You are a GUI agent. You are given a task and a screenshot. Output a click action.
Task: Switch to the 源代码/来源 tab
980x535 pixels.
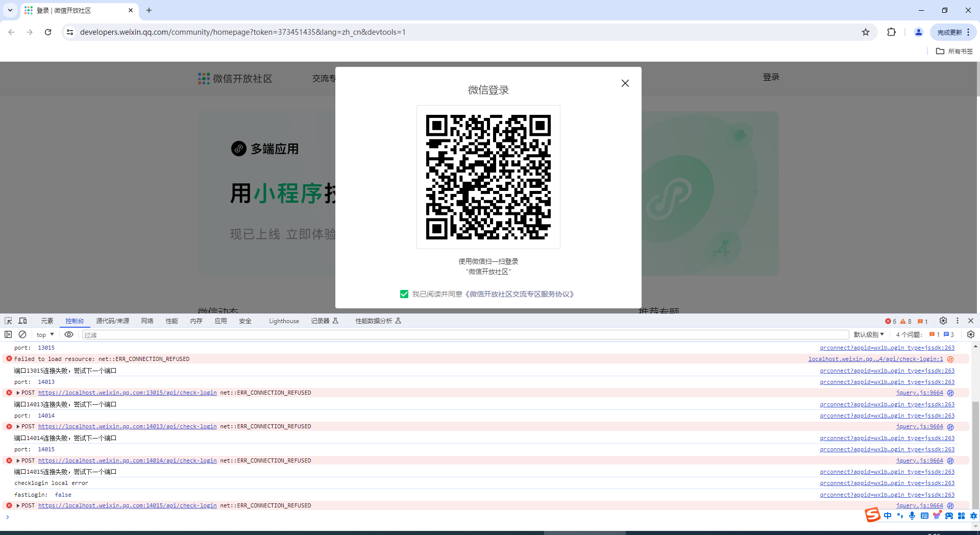pyautogui.click(x=113, y=321)
